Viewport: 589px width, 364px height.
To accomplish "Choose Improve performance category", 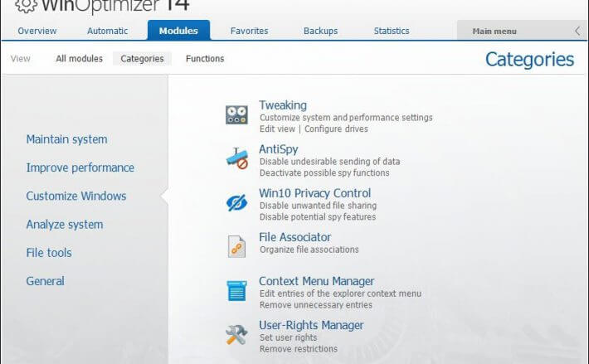I will tap(80, 167).
